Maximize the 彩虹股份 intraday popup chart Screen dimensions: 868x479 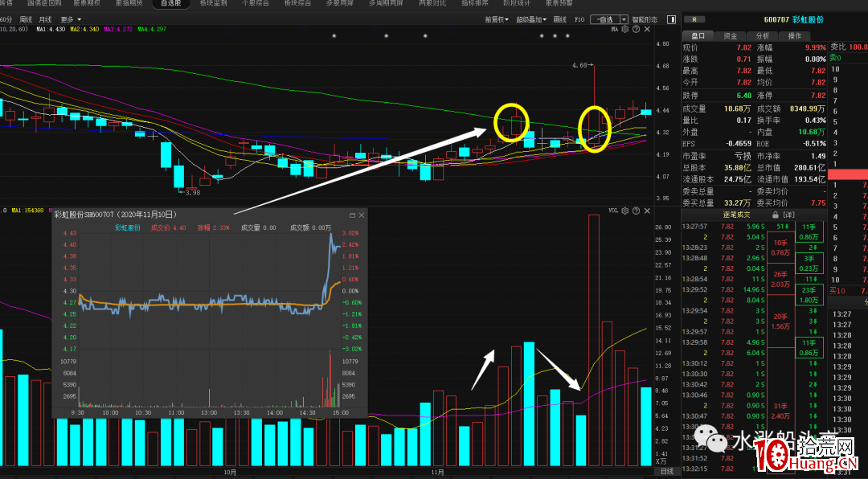(351, 215)
